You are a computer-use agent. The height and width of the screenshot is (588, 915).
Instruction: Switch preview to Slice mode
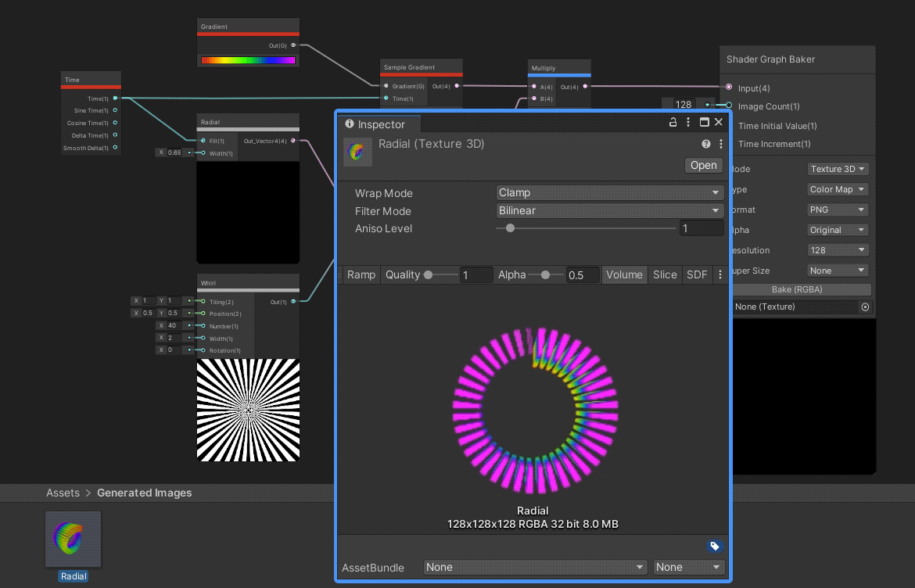point(665,274)
